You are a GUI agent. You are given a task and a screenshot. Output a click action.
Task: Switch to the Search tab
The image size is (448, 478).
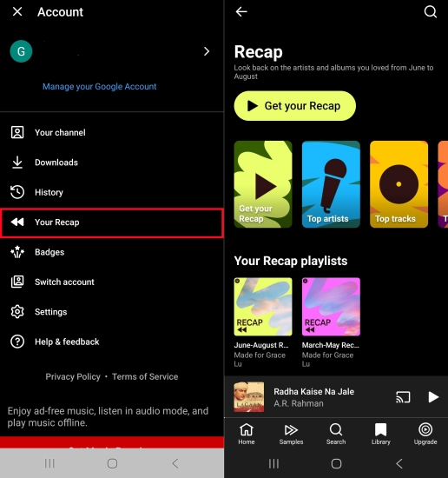pos(336,434)
